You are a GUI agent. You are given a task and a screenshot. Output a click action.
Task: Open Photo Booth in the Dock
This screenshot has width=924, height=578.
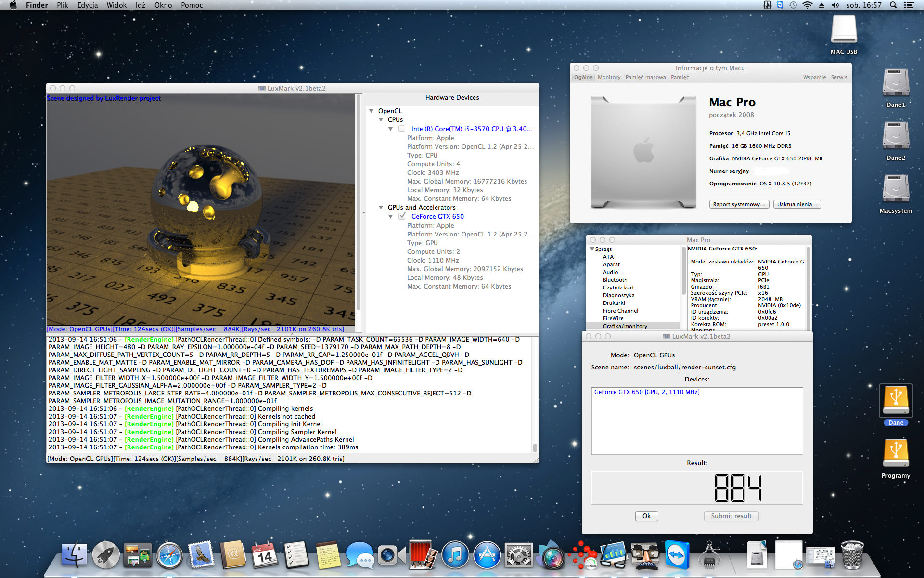423,555
